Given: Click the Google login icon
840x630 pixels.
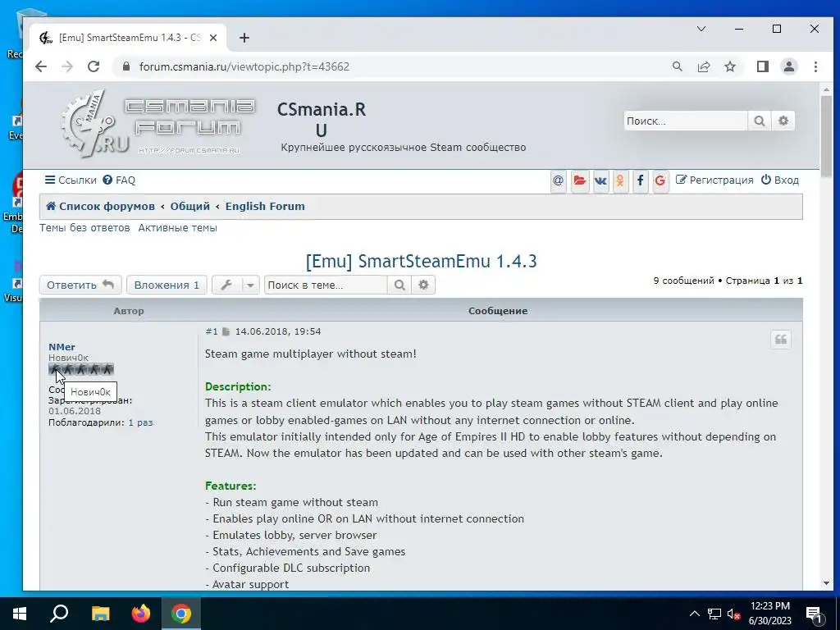Looking at the screenshot, I should point(660,180).
